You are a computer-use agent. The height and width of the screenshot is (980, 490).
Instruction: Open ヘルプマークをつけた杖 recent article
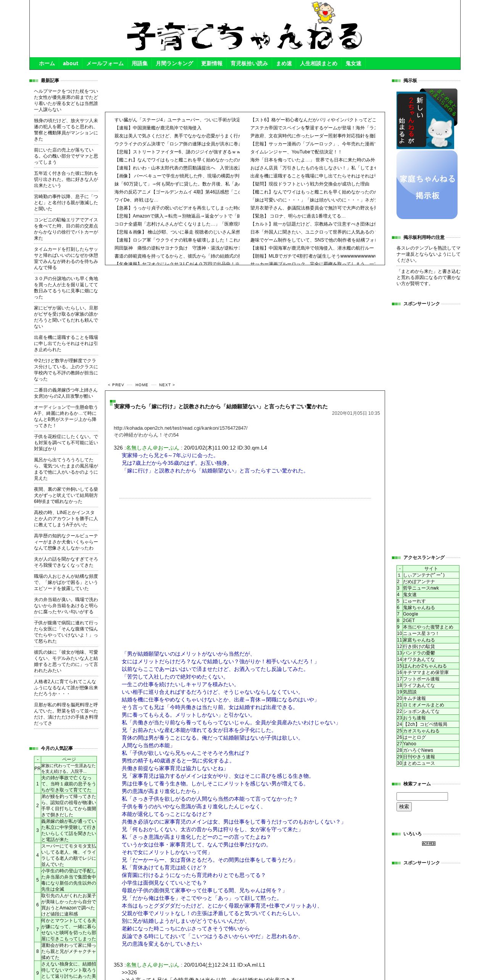coord(66,100)
